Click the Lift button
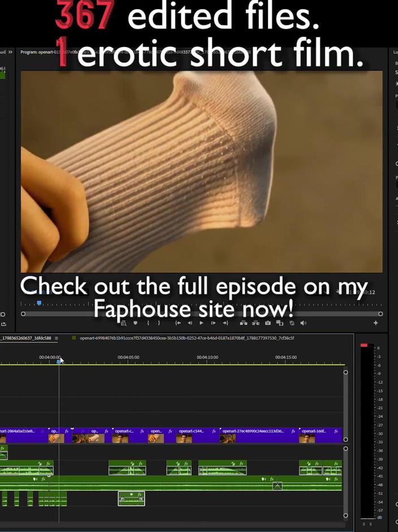The image size is (398, 532). click(244, 323)
